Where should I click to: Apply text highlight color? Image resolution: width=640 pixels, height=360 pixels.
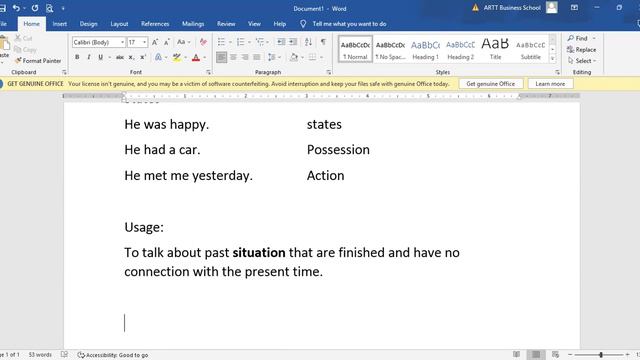click(176, 57)
